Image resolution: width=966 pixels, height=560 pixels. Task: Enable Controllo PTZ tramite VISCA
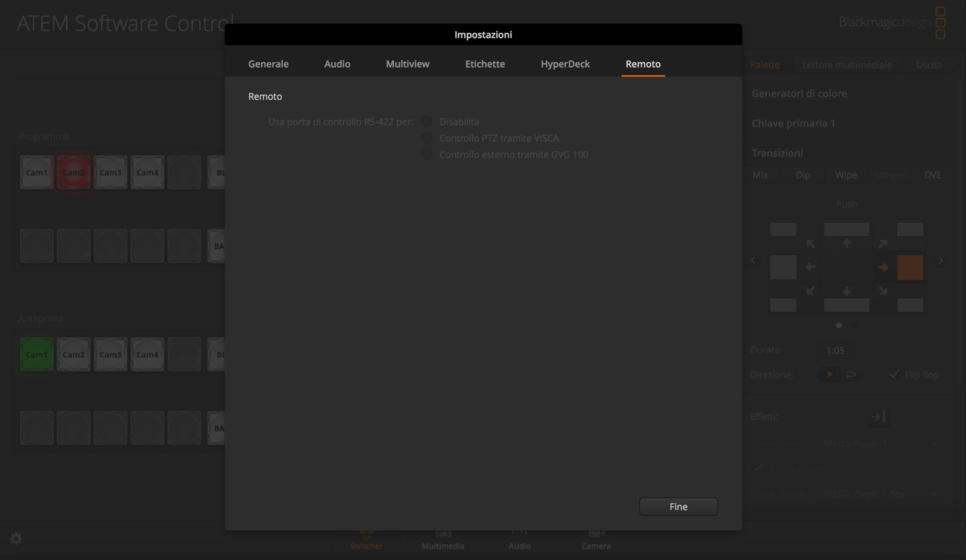click(427, 138)
